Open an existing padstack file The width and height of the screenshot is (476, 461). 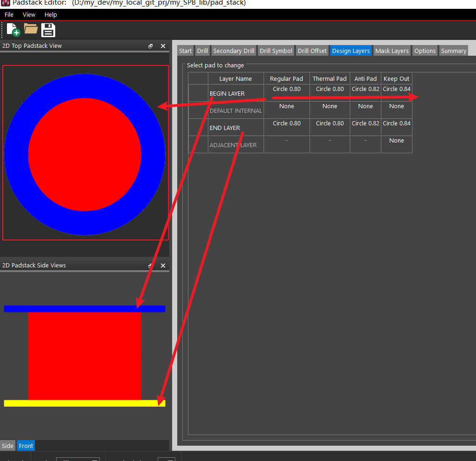31,30
